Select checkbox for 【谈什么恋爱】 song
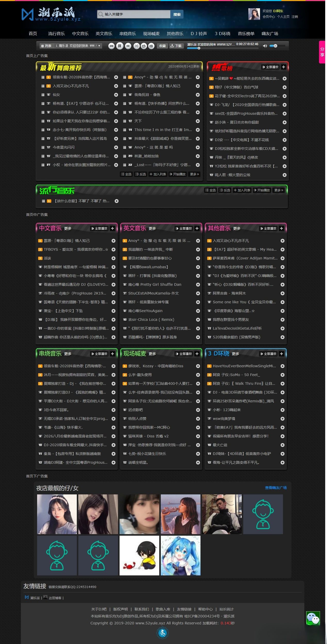The width and height of the screenshot is (327, 644). [x=43, y=201]
